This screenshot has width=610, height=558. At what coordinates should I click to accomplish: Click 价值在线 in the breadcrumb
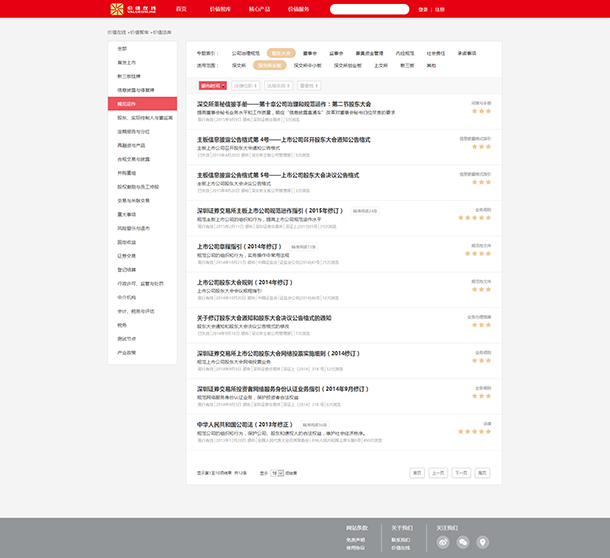pyautogui.click(x=117, y=32)
